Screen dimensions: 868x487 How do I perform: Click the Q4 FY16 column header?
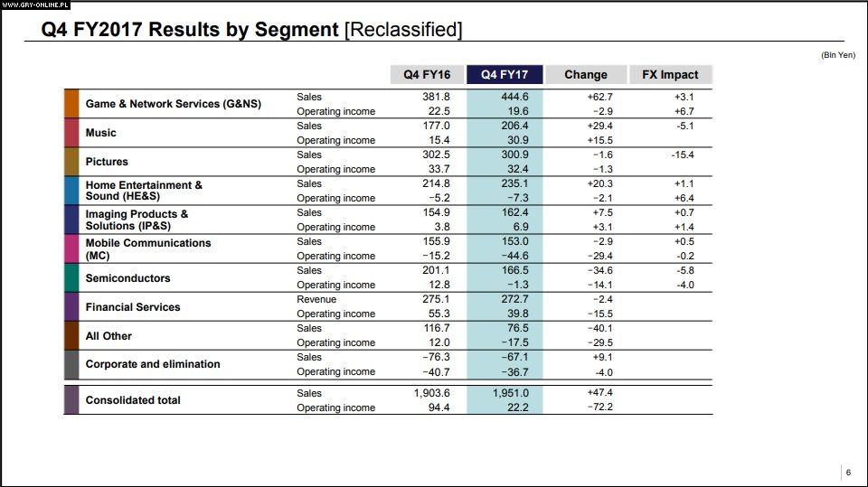[428, 75]
